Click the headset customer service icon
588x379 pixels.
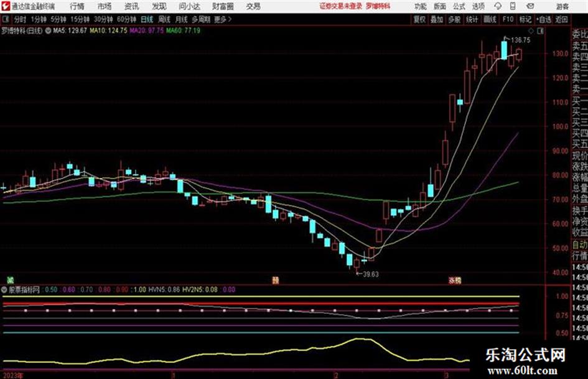(498, 6)
